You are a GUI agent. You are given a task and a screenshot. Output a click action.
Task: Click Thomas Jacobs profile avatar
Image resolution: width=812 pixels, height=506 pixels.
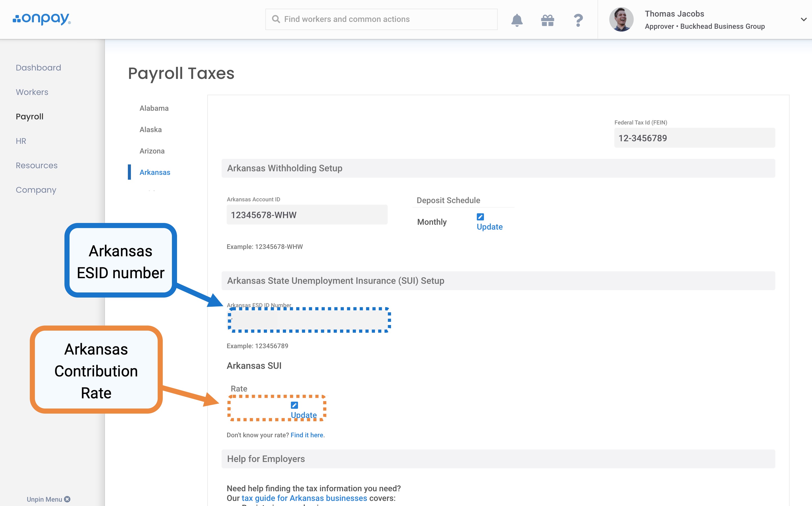[x=621, y=19]
